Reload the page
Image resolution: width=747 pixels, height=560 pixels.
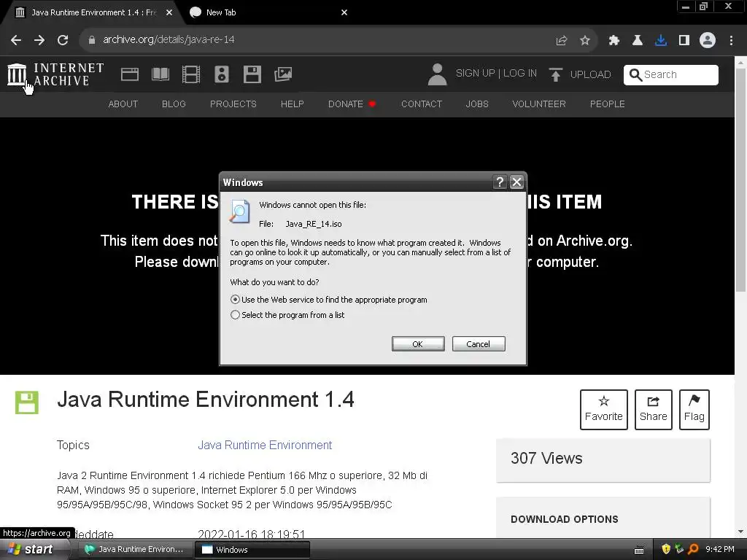click(x=63, y=40)
